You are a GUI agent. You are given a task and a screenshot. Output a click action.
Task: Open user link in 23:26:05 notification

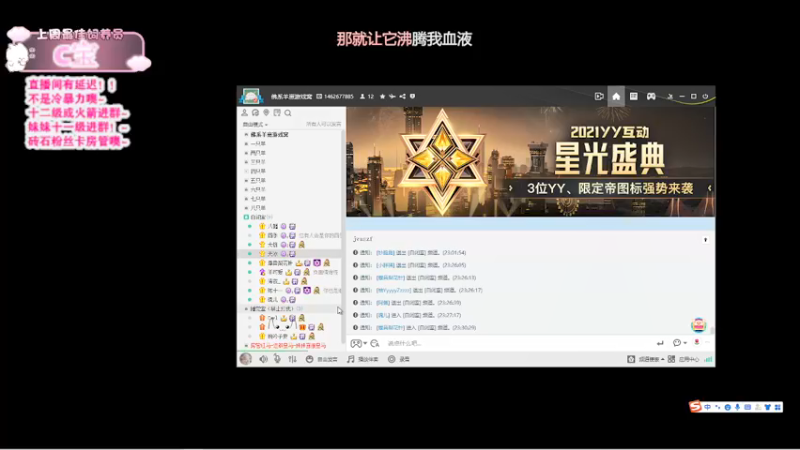point(385,265)
